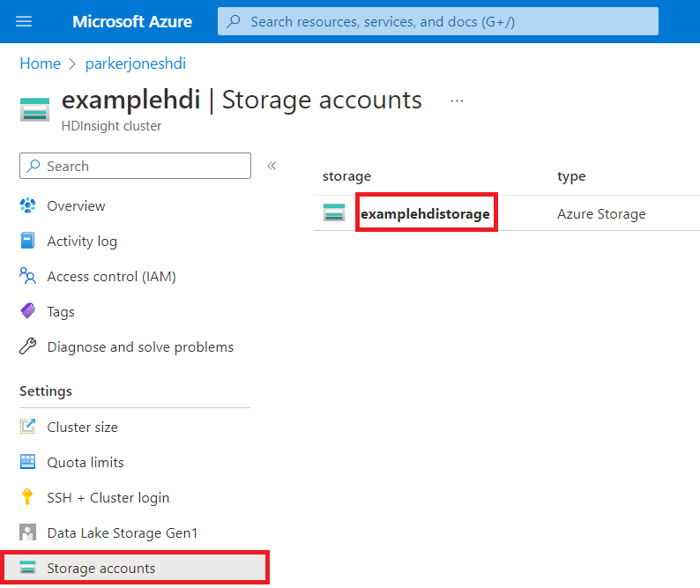Screen dimensions: 700x588
Task: Collapse the sidebar with double chevron
Action: tap(272, 166)
